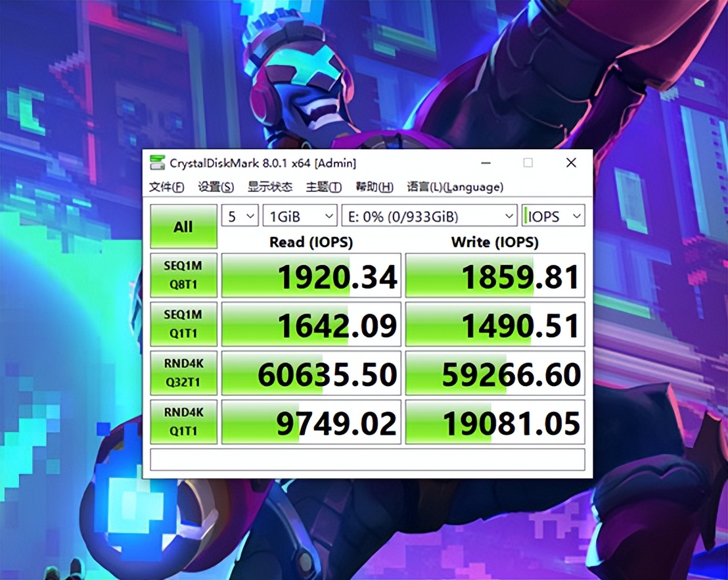The height and width of the screenshot is (580, 728).
Task: Expand the IOPS unit dropdown
Action: pyautogui.click(x=553, y=216)
